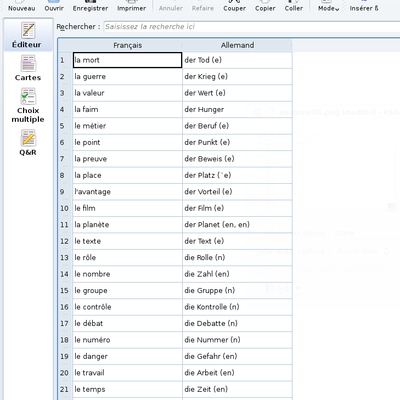Sort by the Allemand column header
400x400 pixels.
(x=237, y=45)
